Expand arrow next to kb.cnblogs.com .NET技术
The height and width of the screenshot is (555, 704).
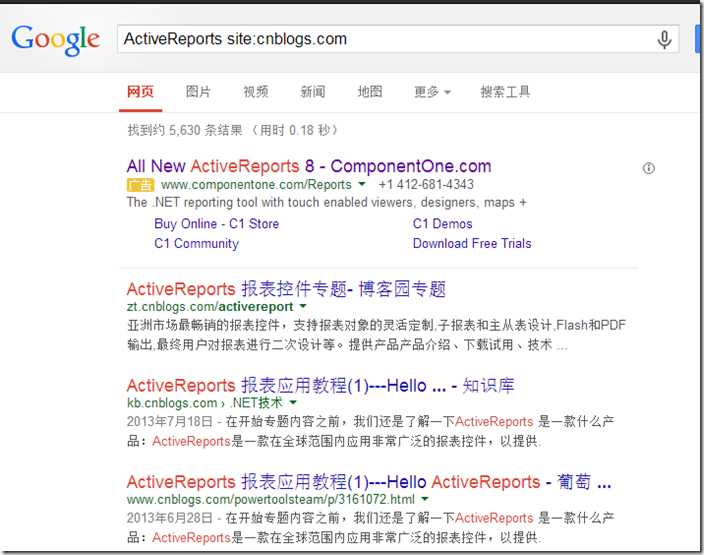[293, 402]
